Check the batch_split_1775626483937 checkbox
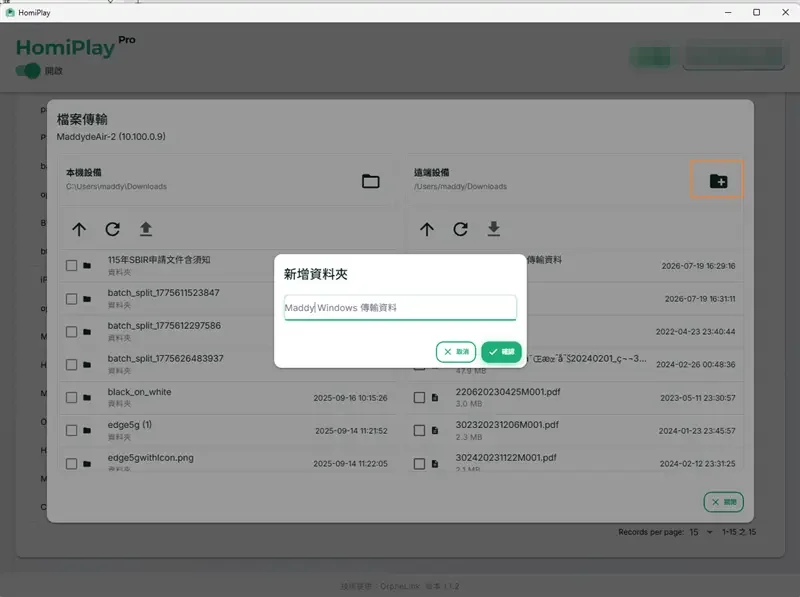 click(71, 365)
